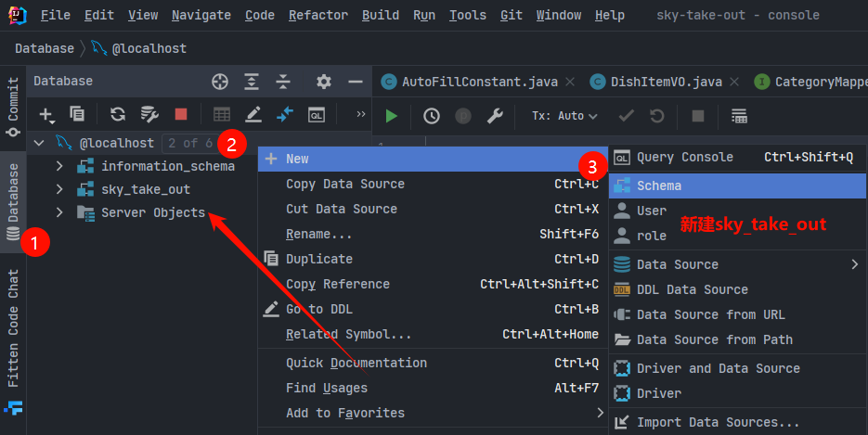Click the Expand All icon in Database panel
This screenshot has width=868, height=435.
[252, 82]
